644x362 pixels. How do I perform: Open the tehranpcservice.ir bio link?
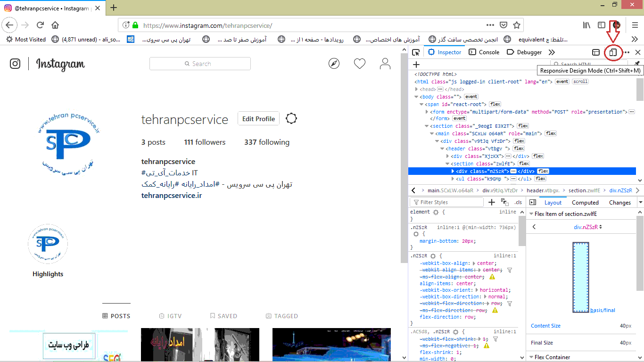point(172,195)
